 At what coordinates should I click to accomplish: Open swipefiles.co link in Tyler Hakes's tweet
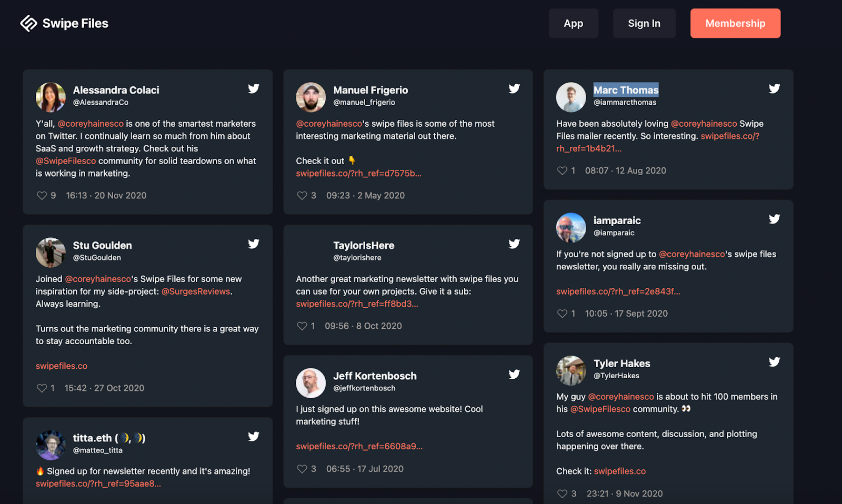coord(620,471)
